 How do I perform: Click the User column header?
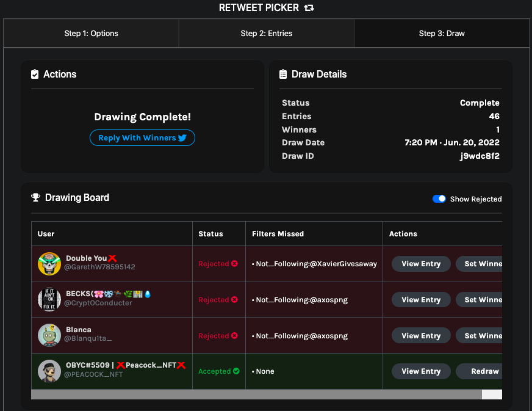(x=46, y=234)
